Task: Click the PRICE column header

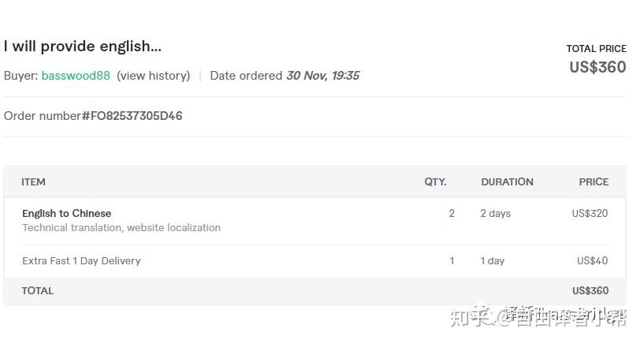Action: pos(594,182)
